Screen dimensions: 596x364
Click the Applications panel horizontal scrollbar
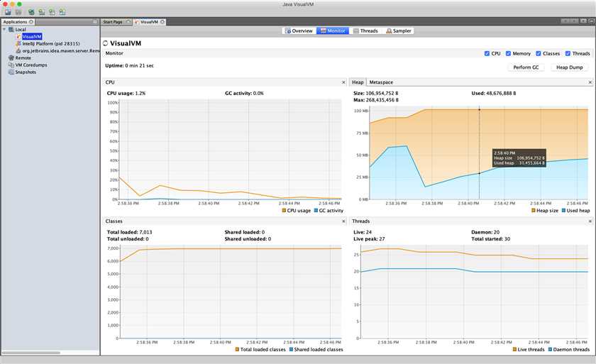pos(31,353)
